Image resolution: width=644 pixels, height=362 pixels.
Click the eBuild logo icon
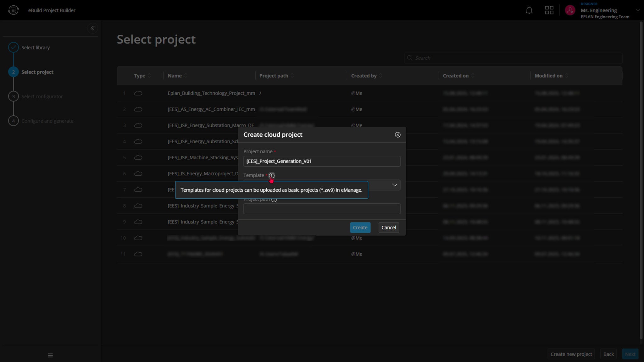[13, 10]
